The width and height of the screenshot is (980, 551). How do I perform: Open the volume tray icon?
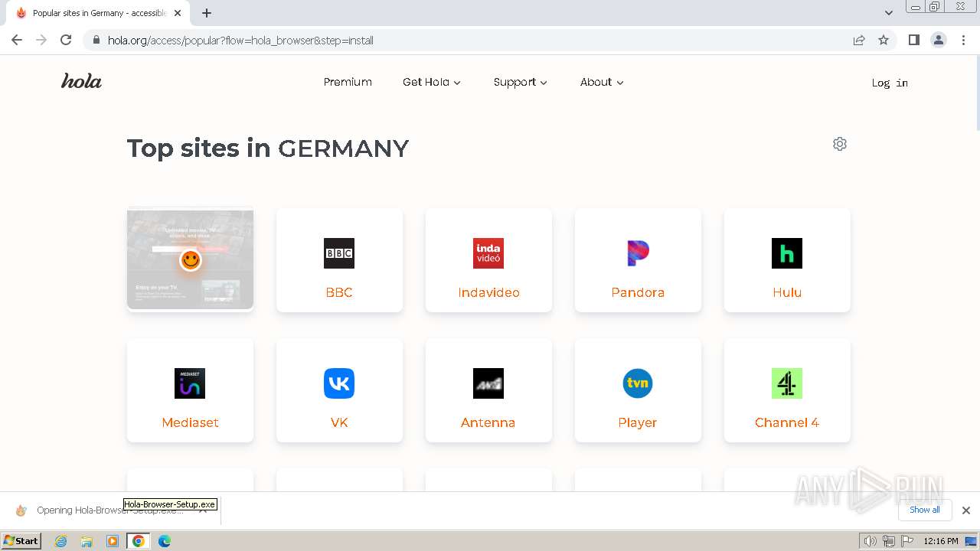(x=870, y=541)
